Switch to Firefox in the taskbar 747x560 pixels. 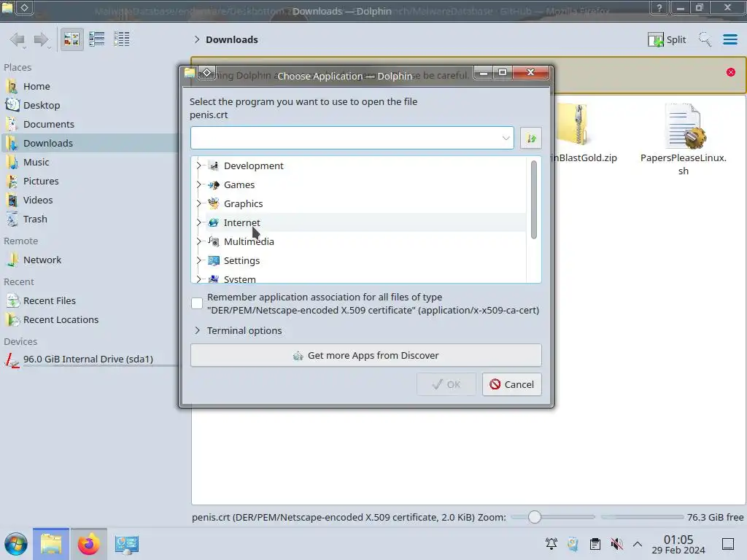coord(88,544)
